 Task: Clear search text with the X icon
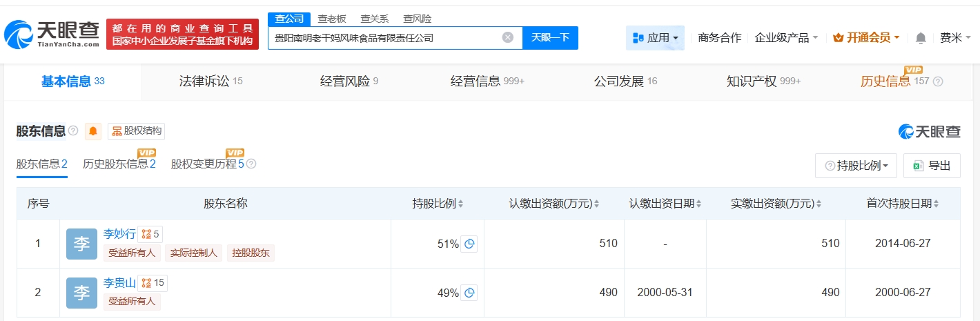[x=508, y=38]
